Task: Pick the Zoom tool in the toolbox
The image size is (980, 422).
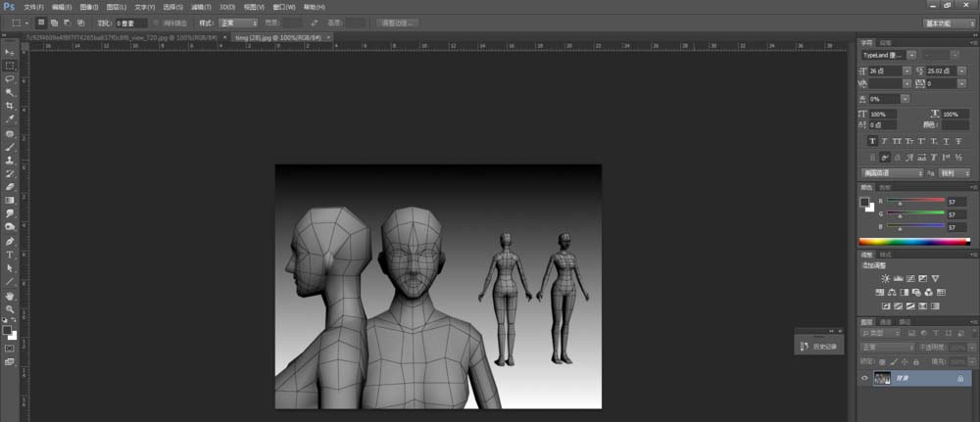Action: [10, 308]
